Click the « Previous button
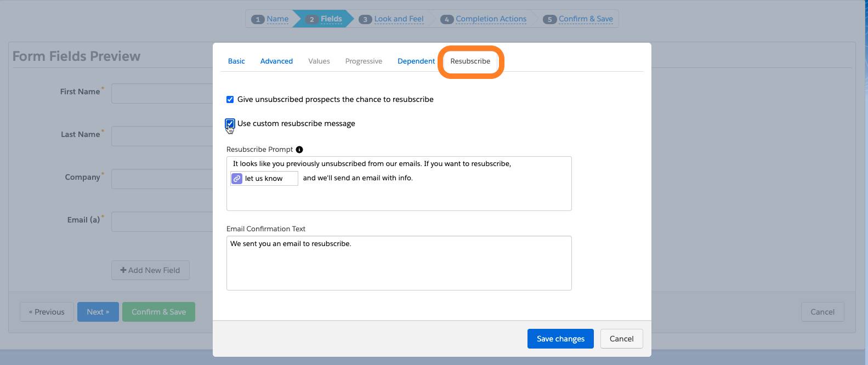Image resolution: width=868 pixels, height=365 pixels. coord(47,312)
